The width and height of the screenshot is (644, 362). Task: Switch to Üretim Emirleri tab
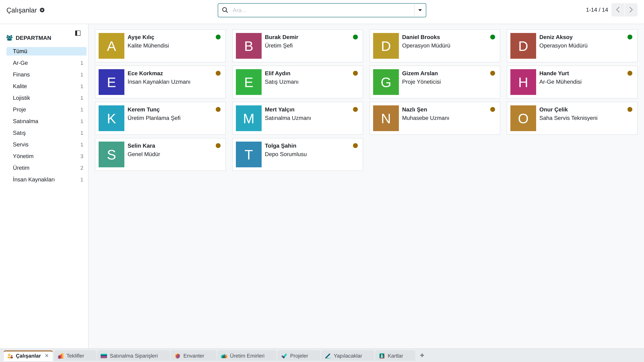247,356
